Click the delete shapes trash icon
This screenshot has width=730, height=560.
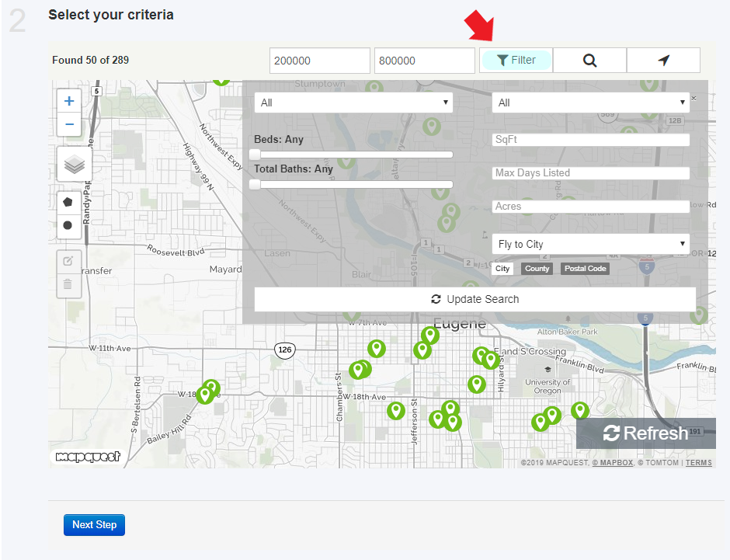click(x=68, y=284)
